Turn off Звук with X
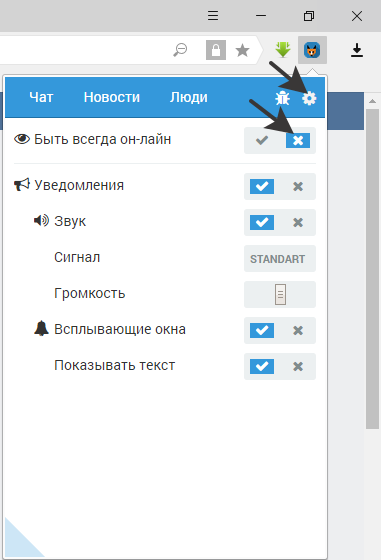Viewport: 381px width, 560px height. tap(298, 222)
